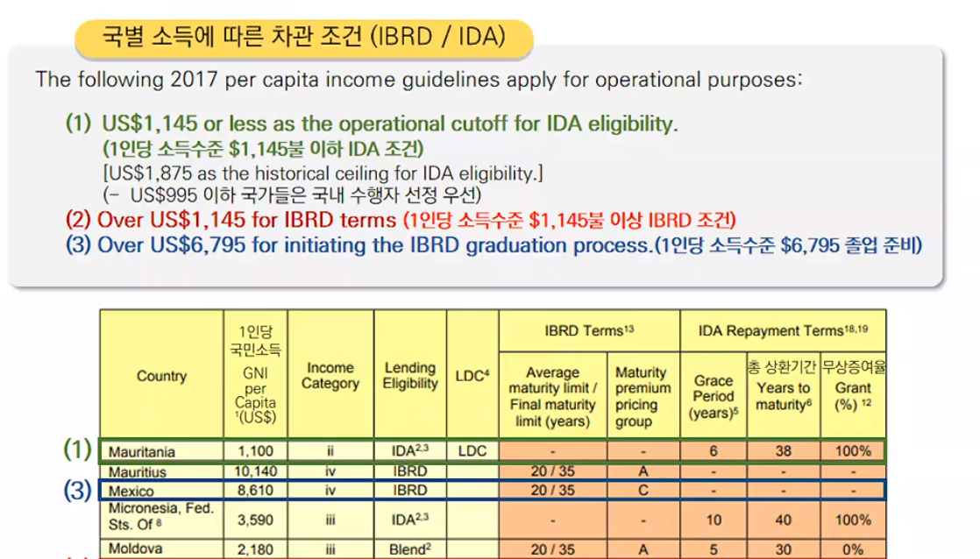Viewport: 980px width, 559px height.
Task: Click the red line 'Over US$1,145 for IBRD terms'
Action: pos(246,220)
